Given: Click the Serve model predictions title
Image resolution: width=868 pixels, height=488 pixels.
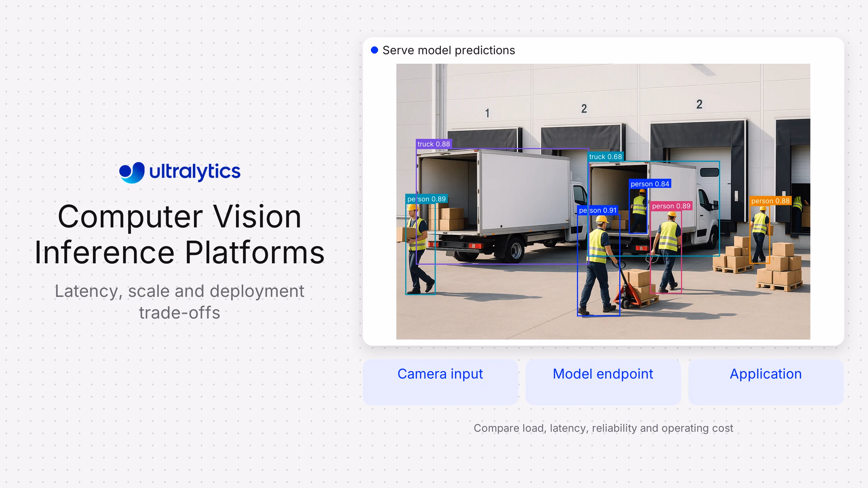Looking at the screenshot, I should point(449,50).
